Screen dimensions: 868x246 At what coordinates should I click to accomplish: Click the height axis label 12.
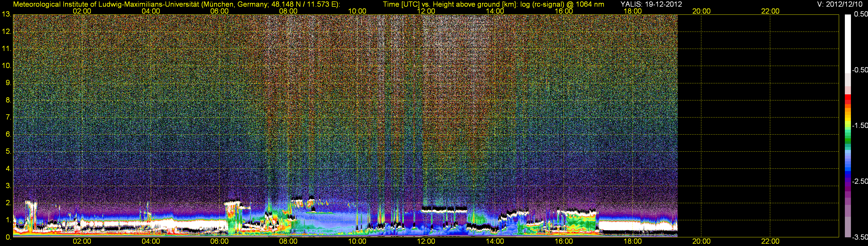click(6, 31)
